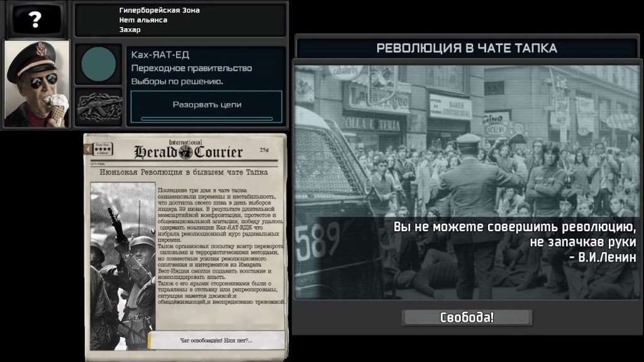
Task: Select the teal circle party color
Action: point(99,64)
